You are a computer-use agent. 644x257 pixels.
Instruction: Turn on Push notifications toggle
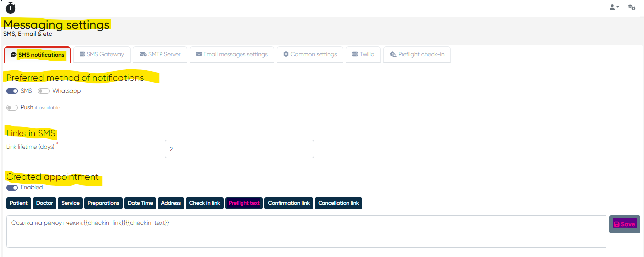click(x=12, y=108)
